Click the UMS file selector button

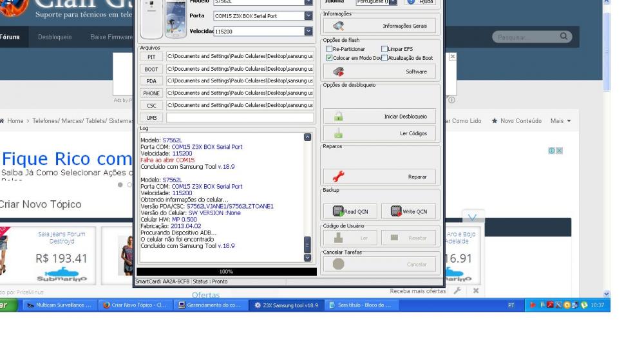click(151, 117)
